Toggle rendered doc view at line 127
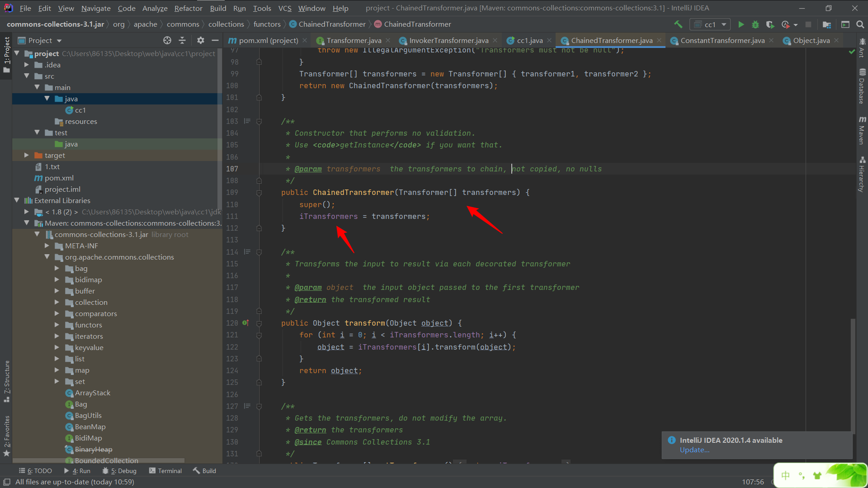Screen dimensions: 868x488 247,406
